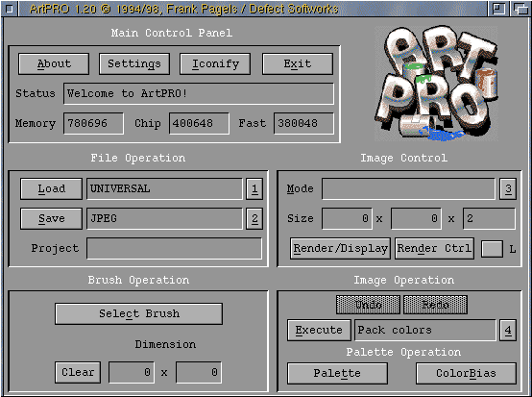Open the Mode list with button 3
Screen dimensions: 532x397
[508, 188]
